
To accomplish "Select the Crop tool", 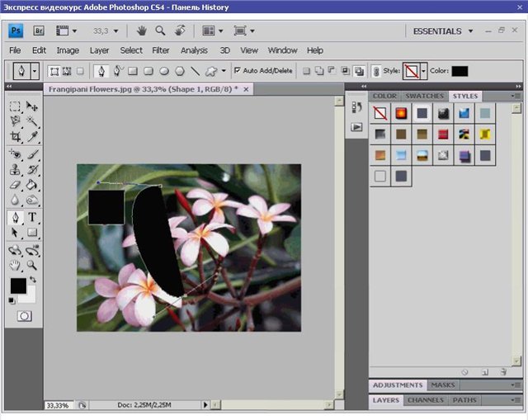I will (15, 137).
